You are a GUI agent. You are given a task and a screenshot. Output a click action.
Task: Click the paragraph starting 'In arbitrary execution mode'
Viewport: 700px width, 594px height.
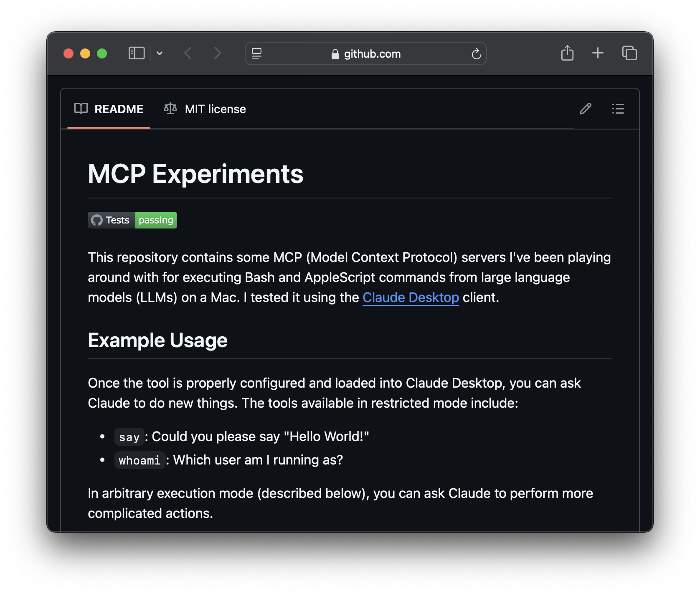[340, 503]
